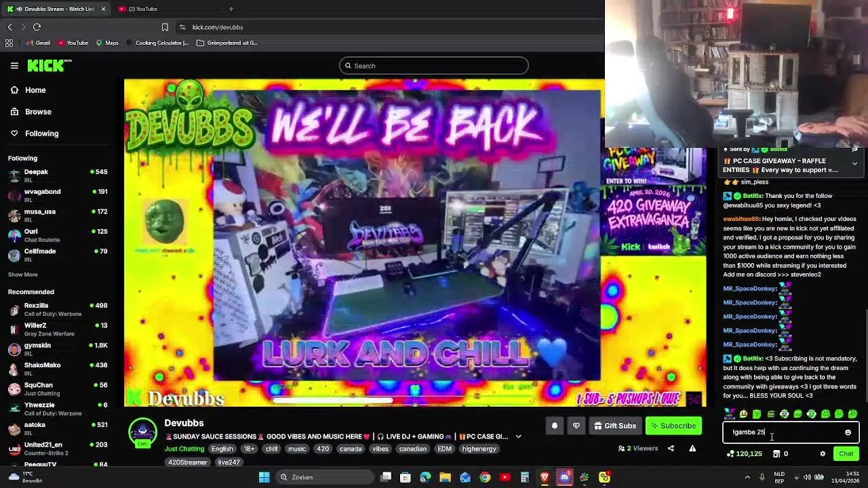The image size is (868, 488).
Task: Expand the stream title chevron
Action: tap(518, 436)
